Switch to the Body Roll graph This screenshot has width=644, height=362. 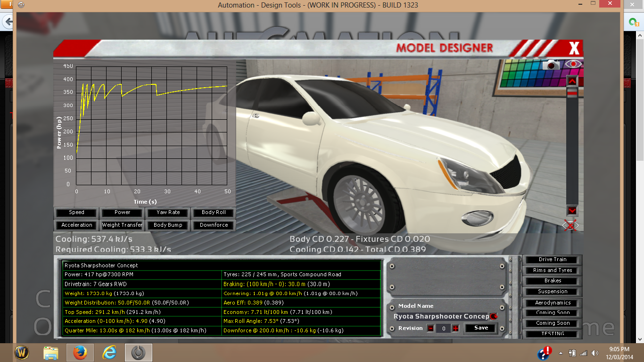(214, 213)
